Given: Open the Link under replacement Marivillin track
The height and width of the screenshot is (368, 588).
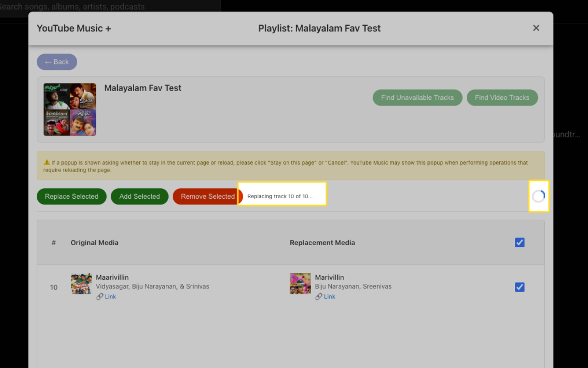Looking at the screenshot, I should coord(329,297).
